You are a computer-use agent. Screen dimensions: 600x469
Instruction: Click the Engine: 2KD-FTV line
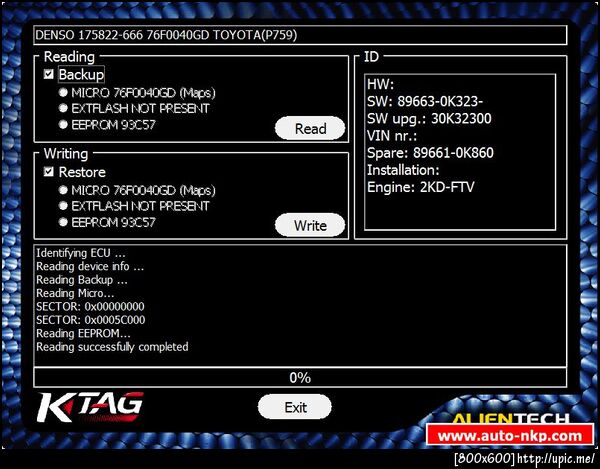tap(421, 187)
